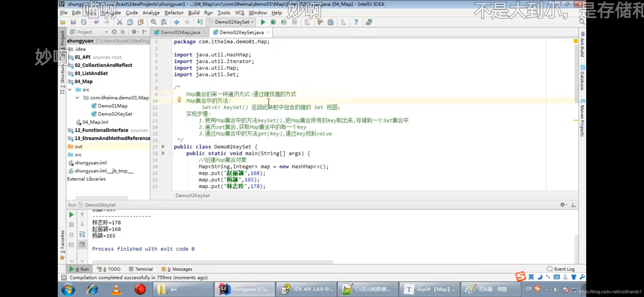Select the 03_ListAndSet module
644x297 pixels.
pos(88,73)
